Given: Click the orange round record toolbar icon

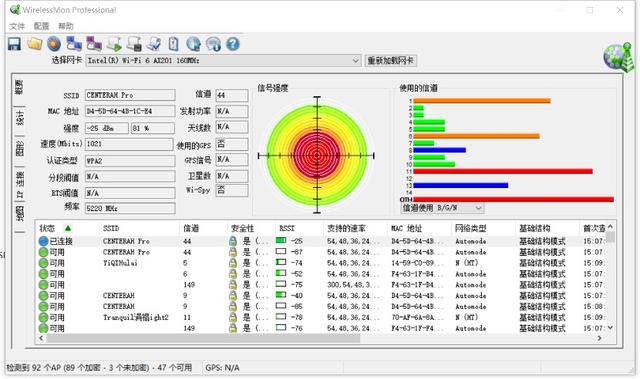Looking at the screenshot, I should click(54, 44).
